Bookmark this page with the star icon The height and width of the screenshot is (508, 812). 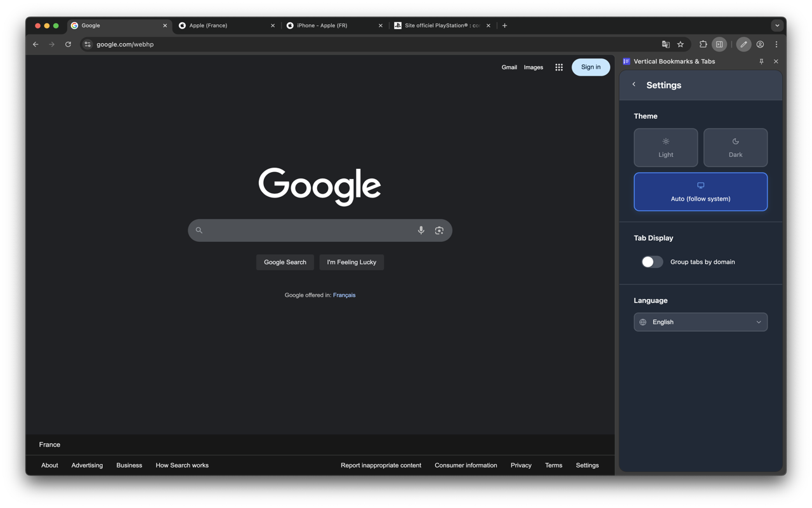coord(681,44)
